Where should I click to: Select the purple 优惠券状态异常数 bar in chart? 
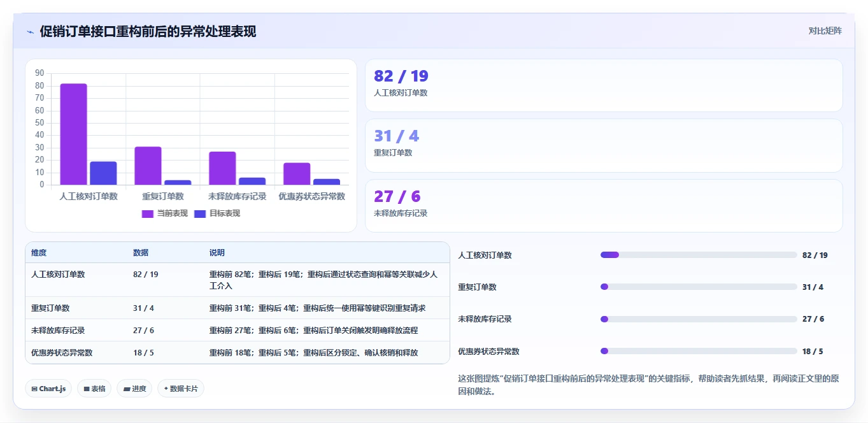click(x=297, y=174)
